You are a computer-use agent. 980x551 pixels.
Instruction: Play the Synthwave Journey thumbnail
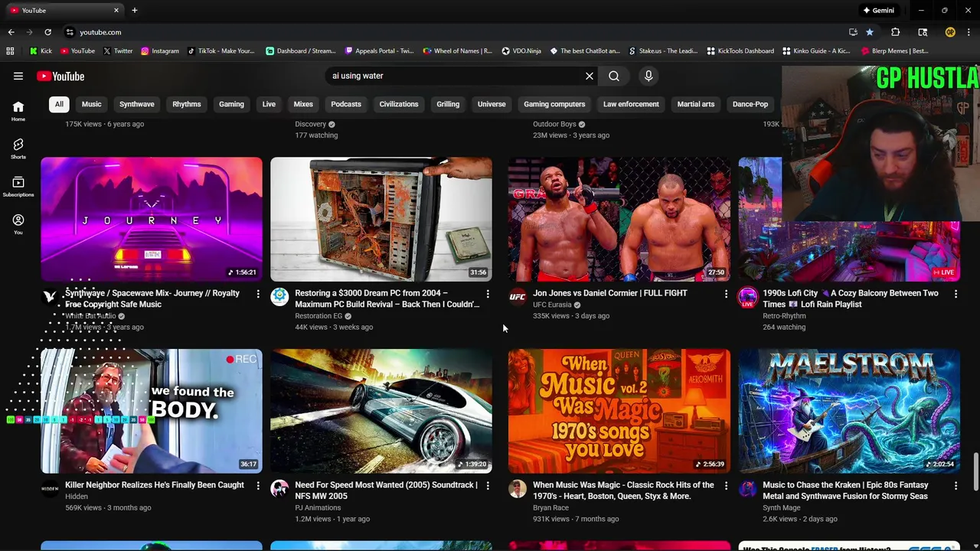[152, 220]
